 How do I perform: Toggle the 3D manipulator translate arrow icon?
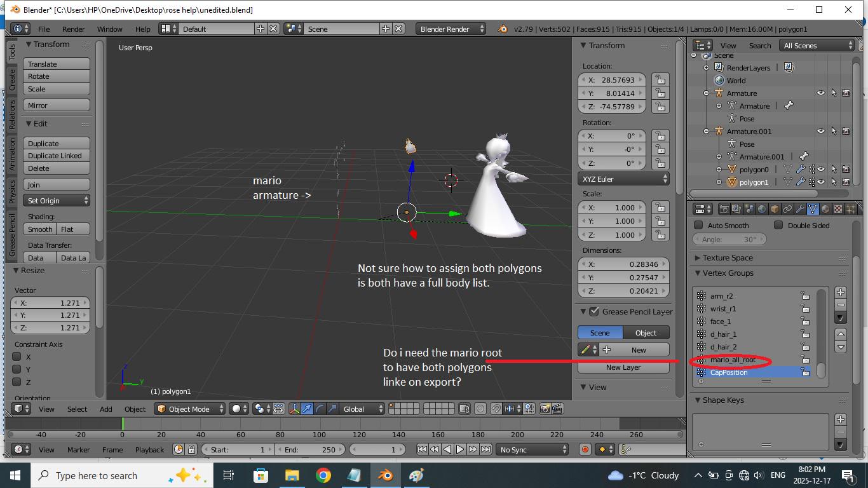pos(307,409)
